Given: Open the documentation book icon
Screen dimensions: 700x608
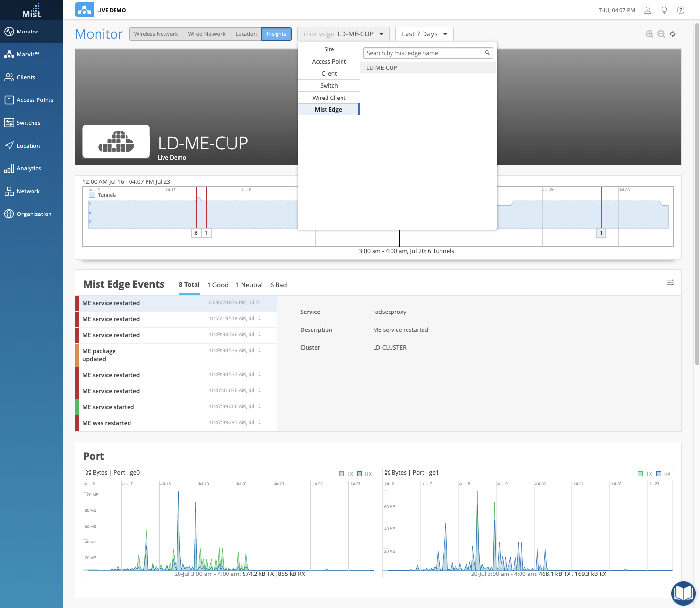Looking at the screenshot, I should pyautogui.click(x=683, y=593).
